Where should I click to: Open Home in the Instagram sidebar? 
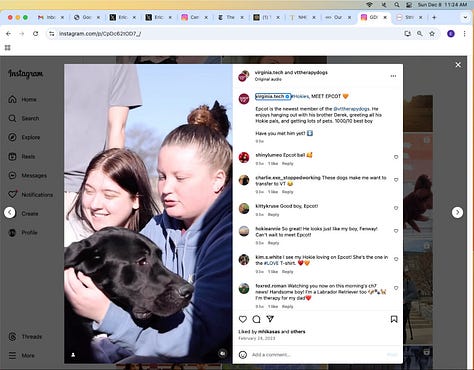click(22, 99)
